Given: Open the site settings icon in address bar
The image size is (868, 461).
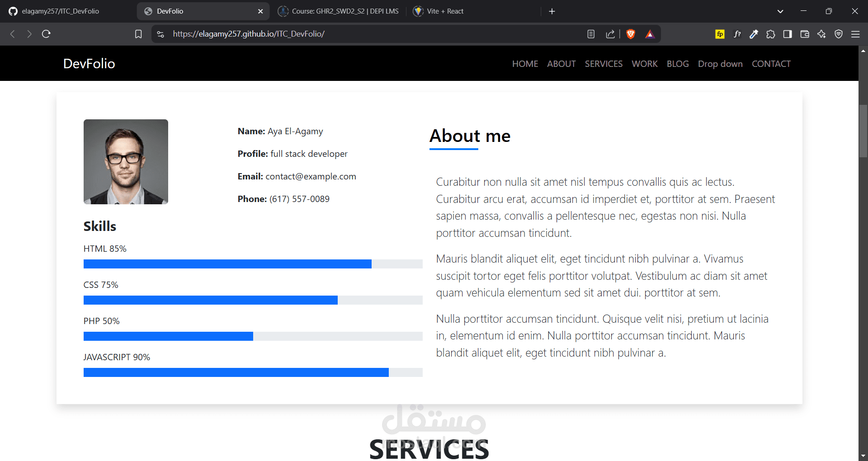Looking at the screenshot, I should coord(160,34).
